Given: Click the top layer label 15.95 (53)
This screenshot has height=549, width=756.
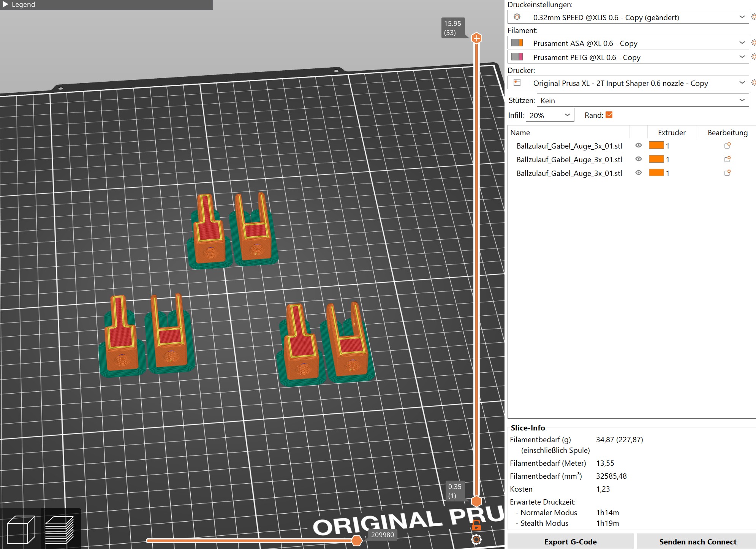Looking at the screenshot, I should (x=453, y=28).
